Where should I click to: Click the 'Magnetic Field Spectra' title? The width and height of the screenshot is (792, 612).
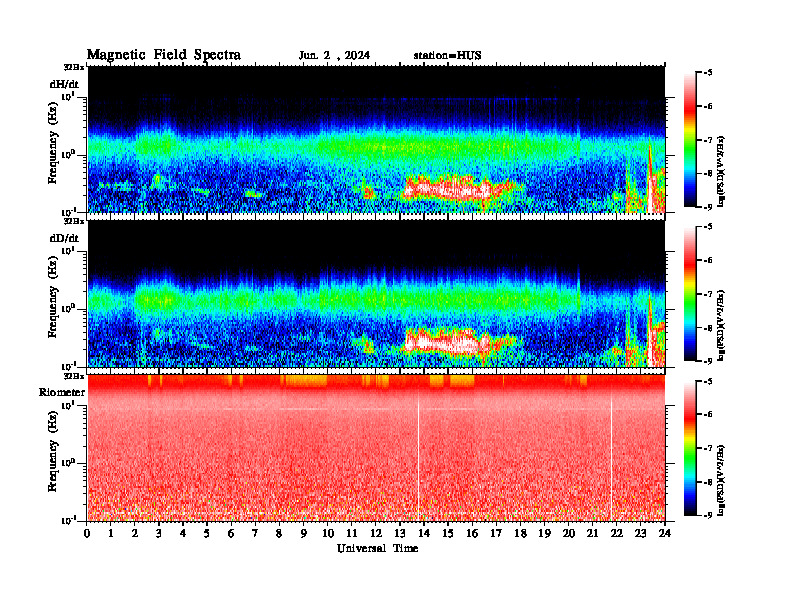(x=164, y=55)
